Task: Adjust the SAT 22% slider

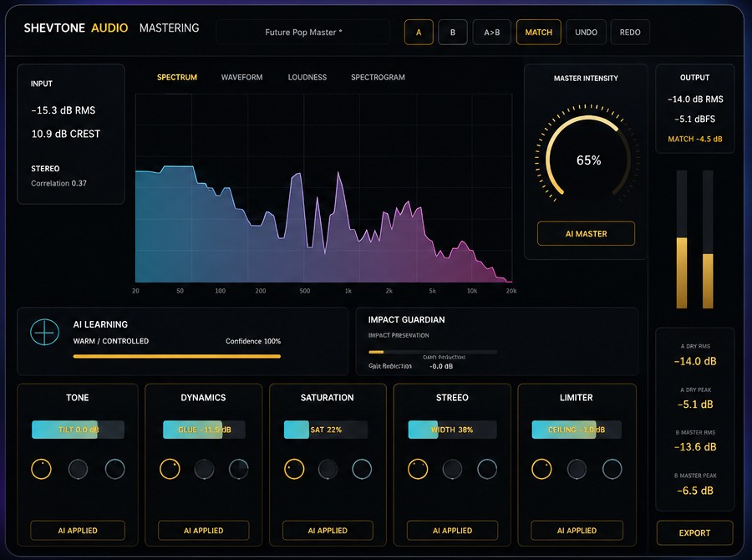Action: point(326,430)
